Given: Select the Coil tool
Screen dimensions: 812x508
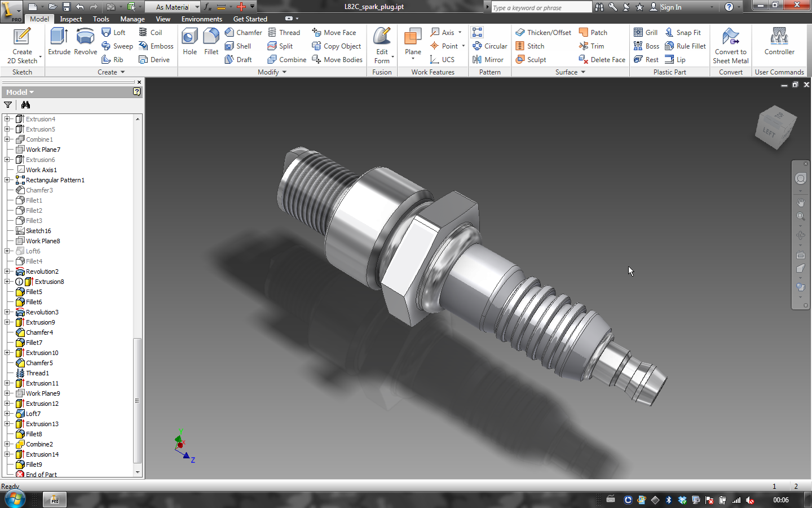Looking at the screenshot, I should click(151, 33).
